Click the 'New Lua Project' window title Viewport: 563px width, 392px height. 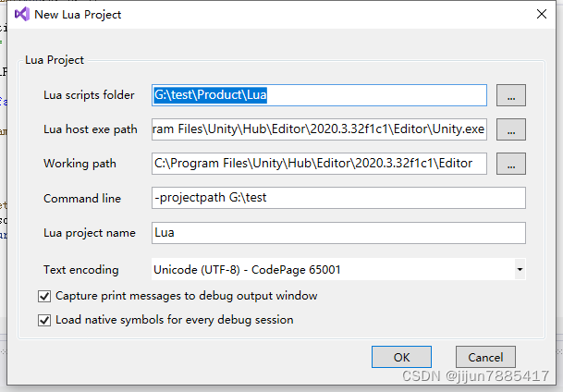[x=78, y=15]
